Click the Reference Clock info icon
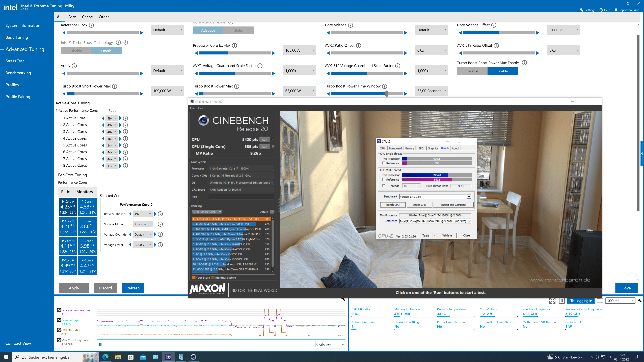The height and width of the screenshot is (362, 644). point(92,25)
